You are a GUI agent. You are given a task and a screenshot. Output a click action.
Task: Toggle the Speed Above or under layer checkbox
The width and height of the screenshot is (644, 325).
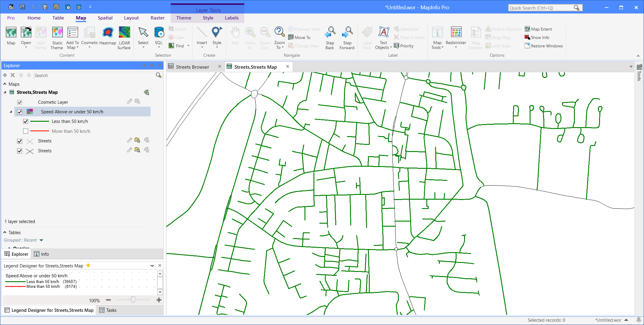click(x=20, y=112)
